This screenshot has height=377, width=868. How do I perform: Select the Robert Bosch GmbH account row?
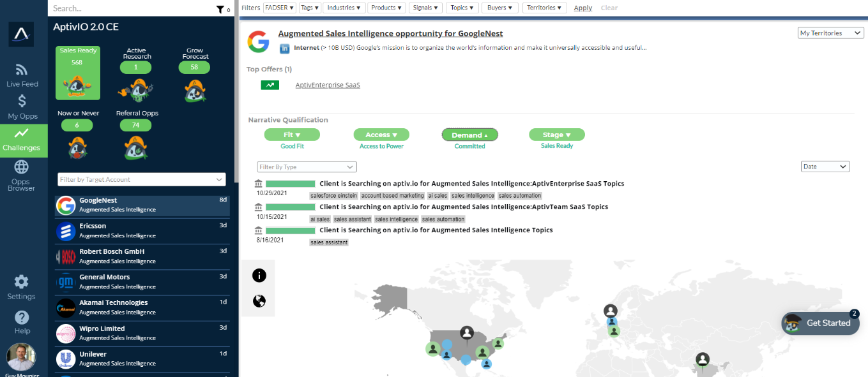[x=142, y=256]
